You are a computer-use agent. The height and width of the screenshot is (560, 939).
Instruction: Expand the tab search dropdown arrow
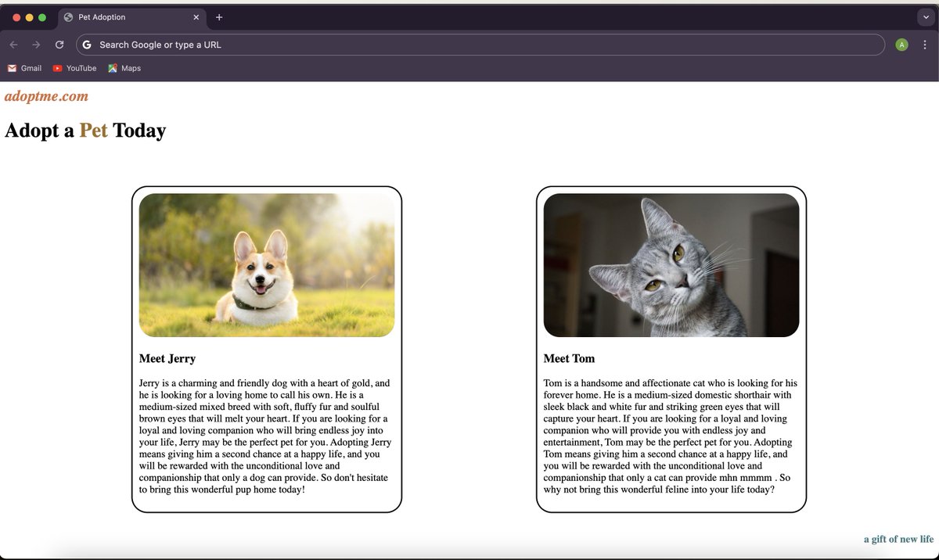coord(925,17)
